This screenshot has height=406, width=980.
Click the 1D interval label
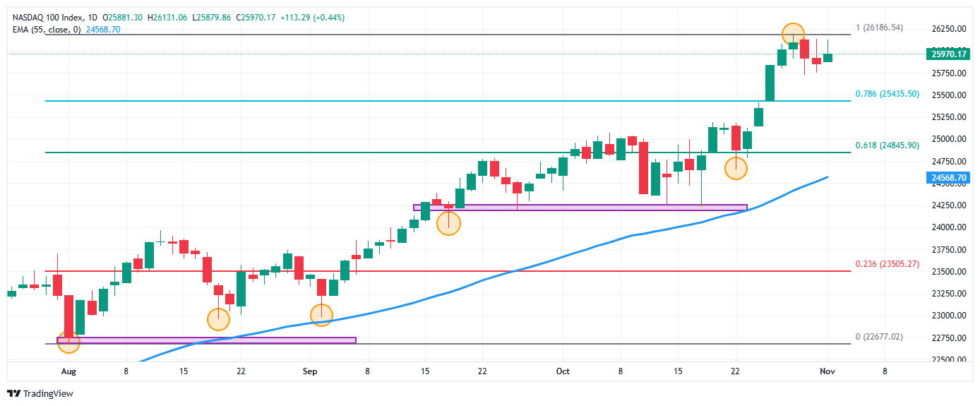tap(92, 17)
